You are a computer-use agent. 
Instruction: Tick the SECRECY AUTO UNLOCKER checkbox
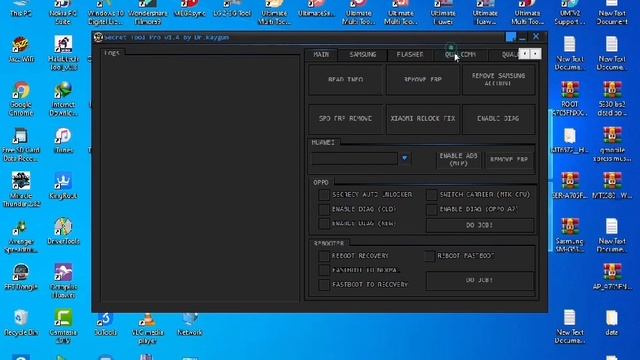pos(324,195)
